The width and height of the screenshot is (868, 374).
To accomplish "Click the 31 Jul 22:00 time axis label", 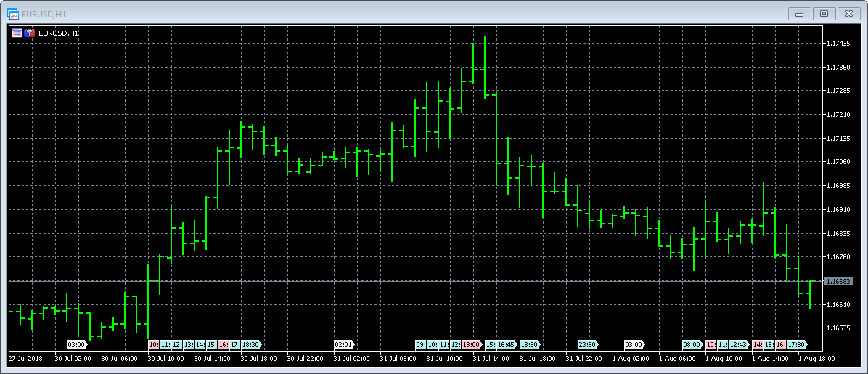I will tap(584, 359).
